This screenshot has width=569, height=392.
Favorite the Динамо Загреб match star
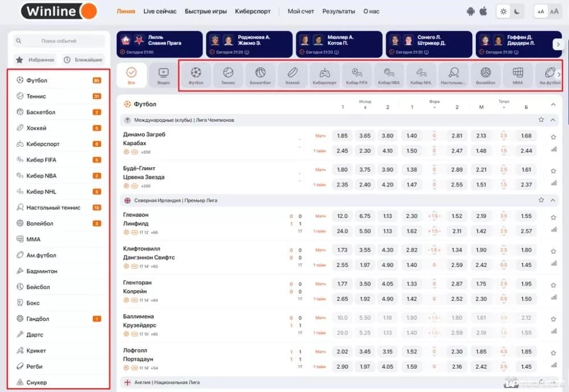(x=554, y=137)
